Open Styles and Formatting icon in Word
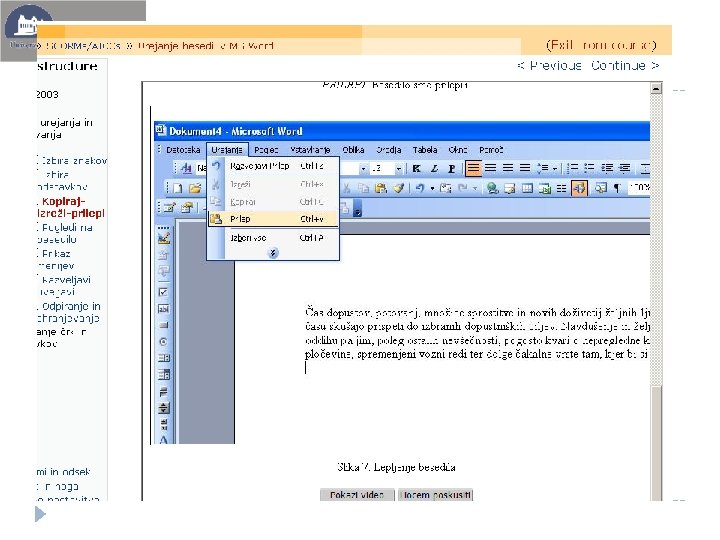Image resolution: width=720 pixels, height=540 pixels. coord(186,169)
